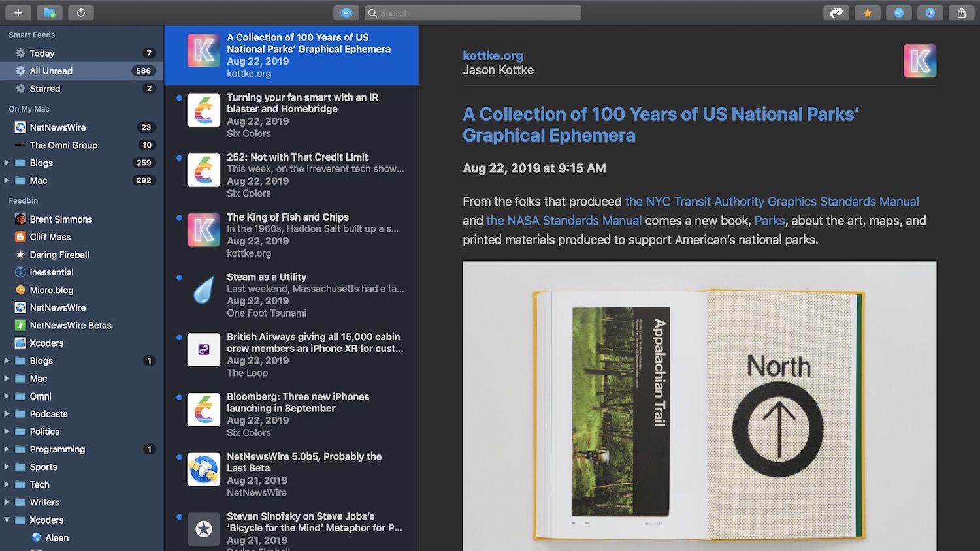Click the Search field
980x551 pixels.
(x=472, y=12)
